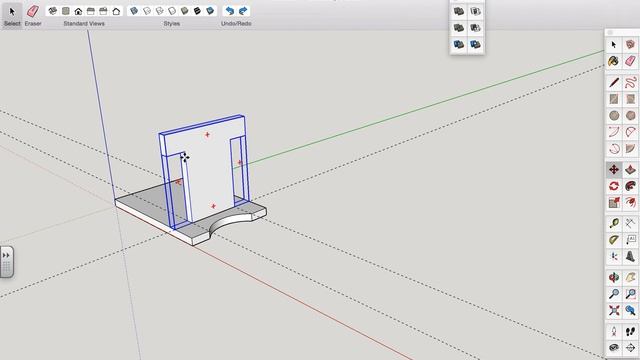Select the Rotate tool

click(614, 186)
